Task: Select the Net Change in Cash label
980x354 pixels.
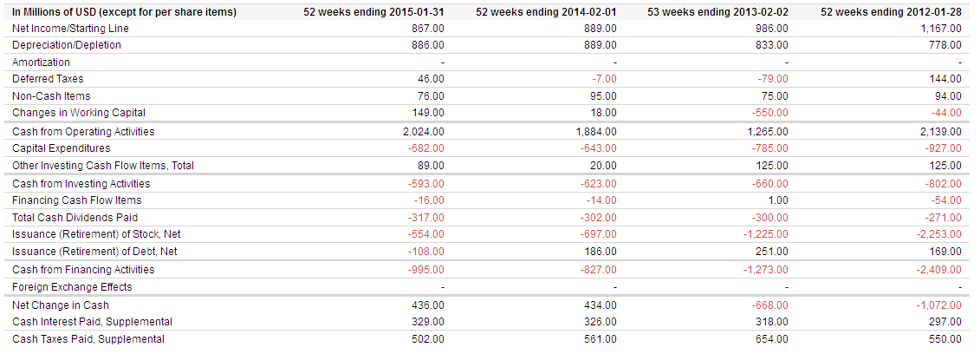Action: point(61,305)
